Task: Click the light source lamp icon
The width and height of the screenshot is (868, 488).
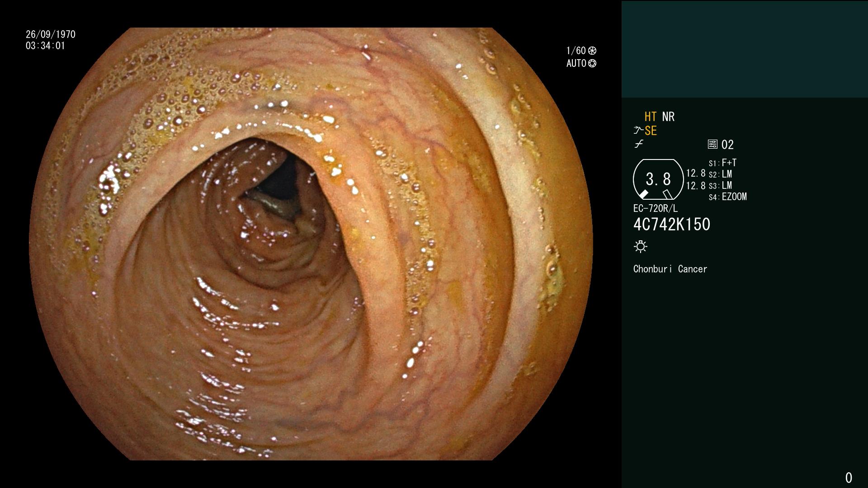Action: pos(641,246)
